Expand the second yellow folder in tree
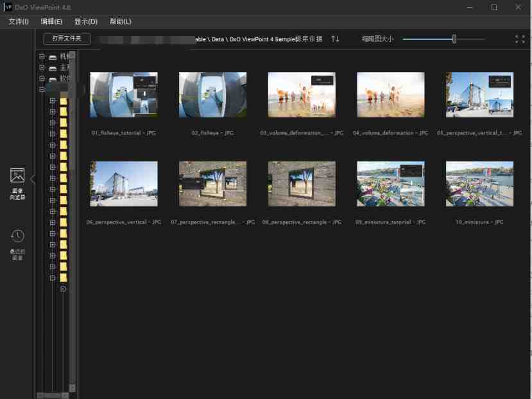Image resolution: width=532 pixels, height=399 pixels. point(53,111)
